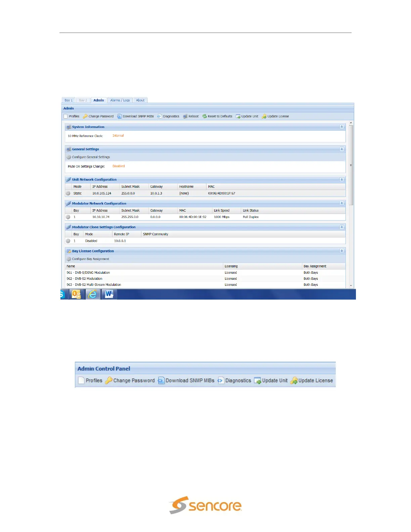Open Internet Explorer from the taskbar
This screenshot has width=411, height=532.
pyautogui.click(x=92, y=295)
